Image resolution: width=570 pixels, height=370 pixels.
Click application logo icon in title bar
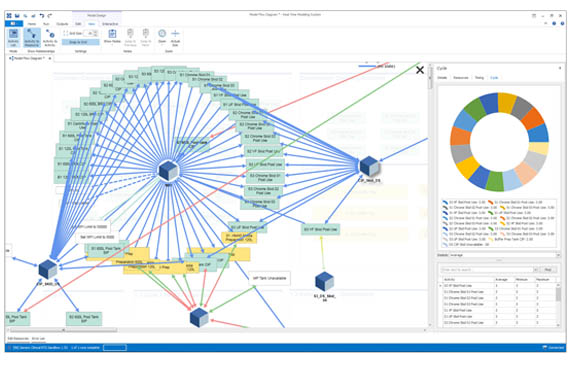point(9,16)
